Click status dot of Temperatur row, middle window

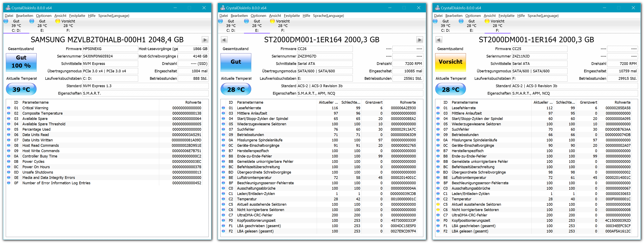[223, 199]
